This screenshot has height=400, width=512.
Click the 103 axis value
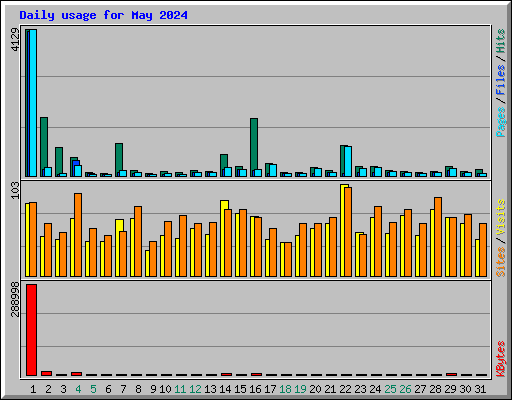15,191
